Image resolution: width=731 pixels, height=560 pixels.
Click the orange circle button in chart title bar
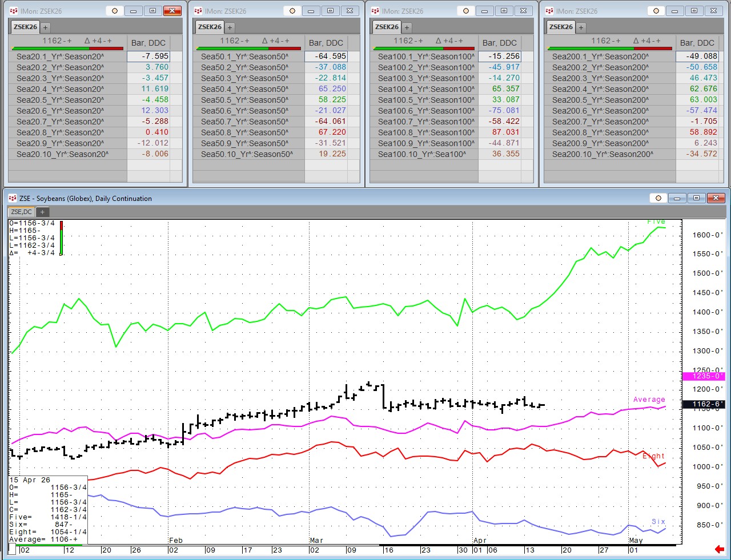(658, 198)
